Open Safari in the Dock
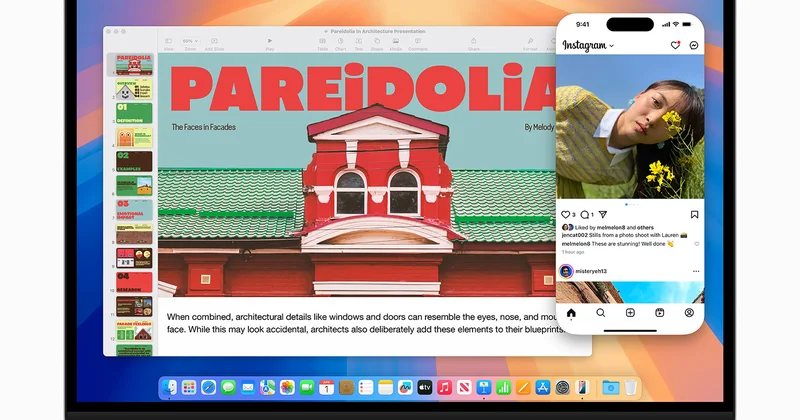Viewport: 800px width, 420px height. [x=209, y=388]
